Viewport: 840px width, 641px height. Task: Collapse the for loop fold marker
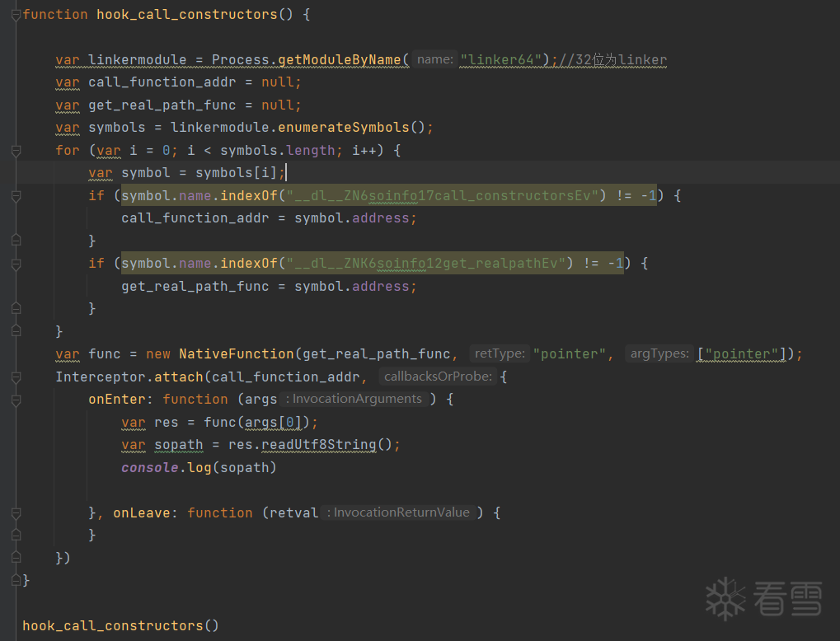coord(16,151)
